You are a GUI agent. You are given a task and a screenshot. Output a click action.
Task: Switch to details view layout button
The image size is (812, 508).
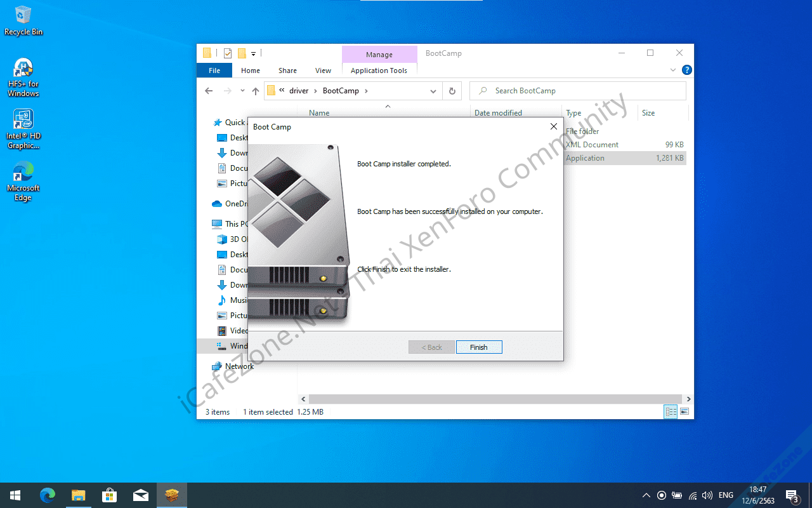click(x=671, y=411)
